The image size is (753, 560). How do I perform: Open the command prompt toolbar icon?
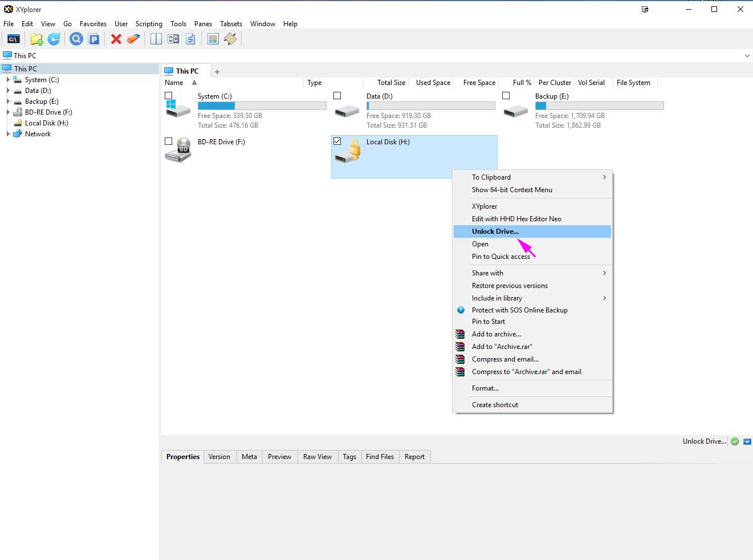pyautogui.click(x=13, y=39)
